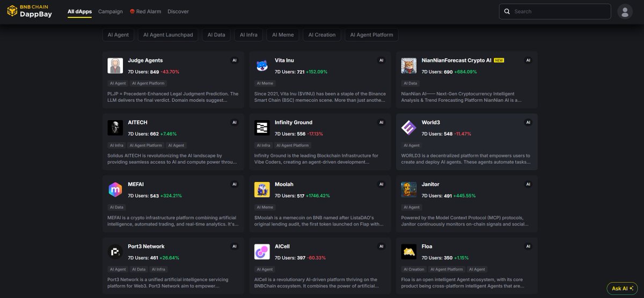Click the AI badge on NianNianForecast card
This screenshot has width=644, height=298.
click(x=528, y=61)
